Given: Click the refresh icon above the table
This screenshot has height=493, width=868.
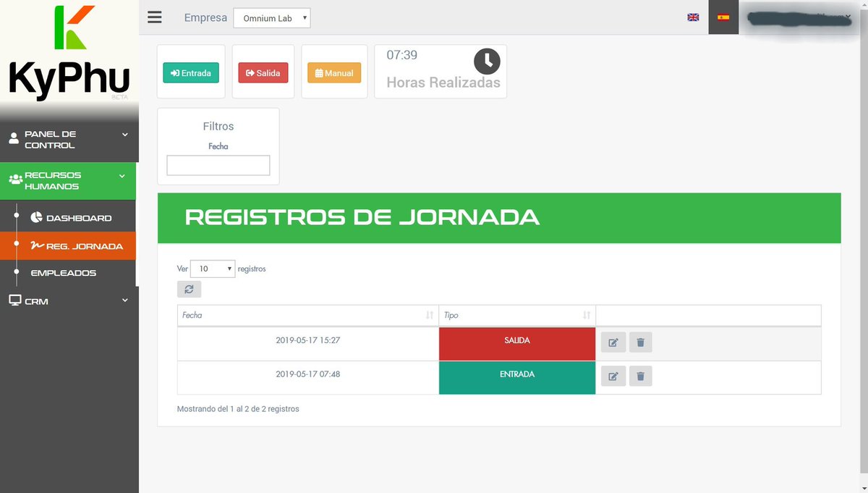Looking at the screenshot, I should point(189,289).
